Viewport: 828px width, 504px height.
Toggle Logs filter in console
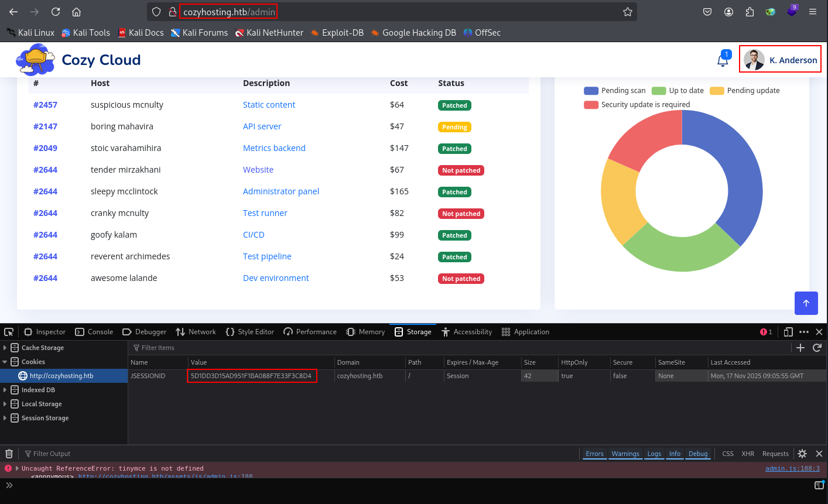pyautogui.click(x=654, y=454)
